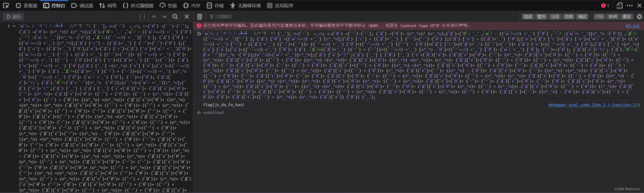644x193 pixels.
Task: Open the 内存 memory tab
Action: coord(192,6)
